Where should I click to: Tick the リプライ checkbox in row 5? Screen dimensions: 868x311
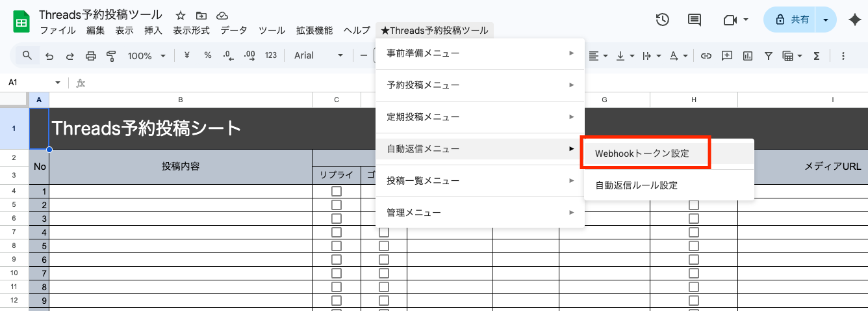pos(337,246)
